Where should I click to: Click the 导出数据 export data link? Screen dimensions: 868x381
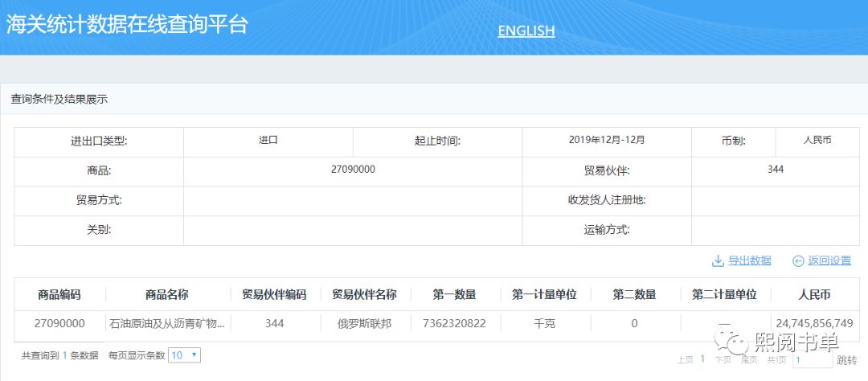click(750, 260)
